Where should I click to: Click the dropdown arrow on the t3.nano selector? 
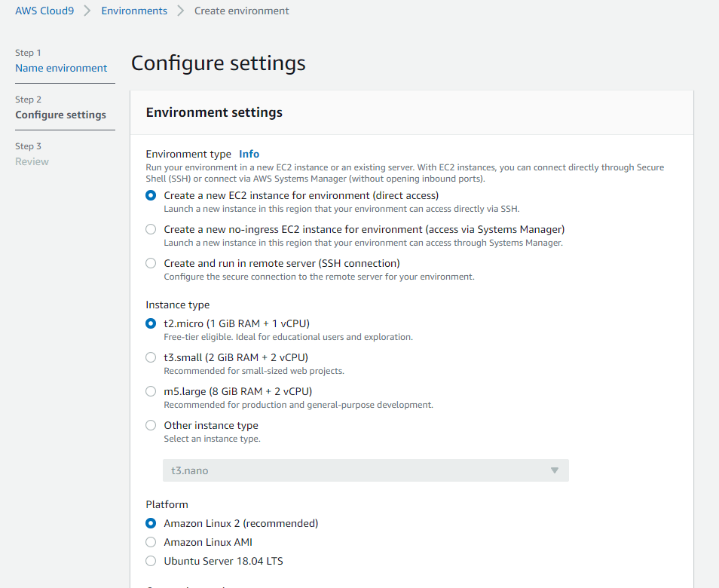[x=555, y=470]
